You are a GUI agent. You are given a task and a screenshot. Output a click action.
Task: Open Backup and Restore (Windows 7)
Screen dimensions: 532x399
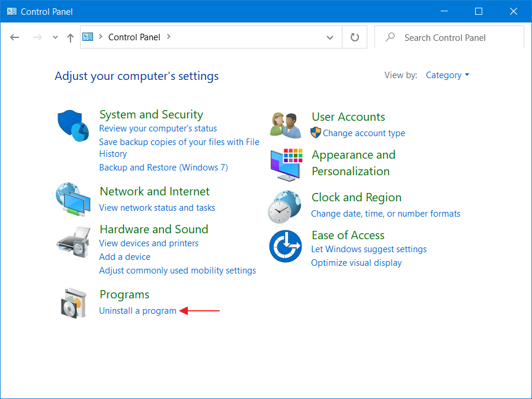point(164,168)
